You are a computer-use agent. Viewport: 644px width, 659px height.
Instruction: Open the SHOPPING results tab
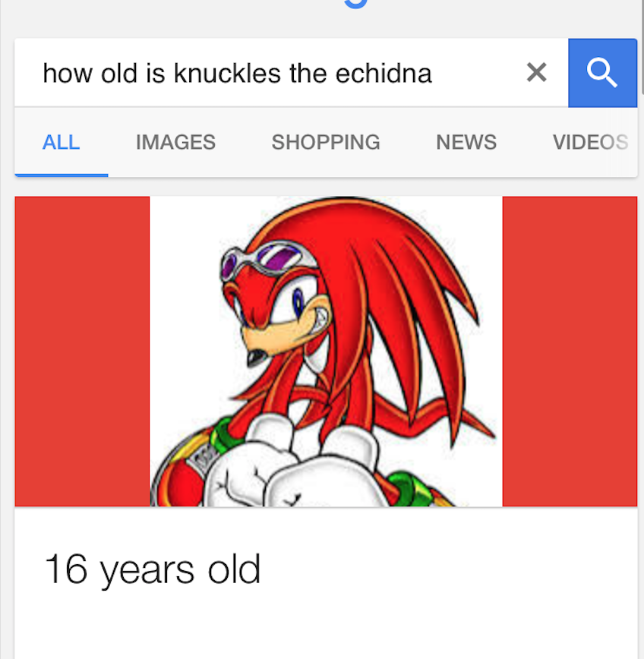click(x=326, y=142)
